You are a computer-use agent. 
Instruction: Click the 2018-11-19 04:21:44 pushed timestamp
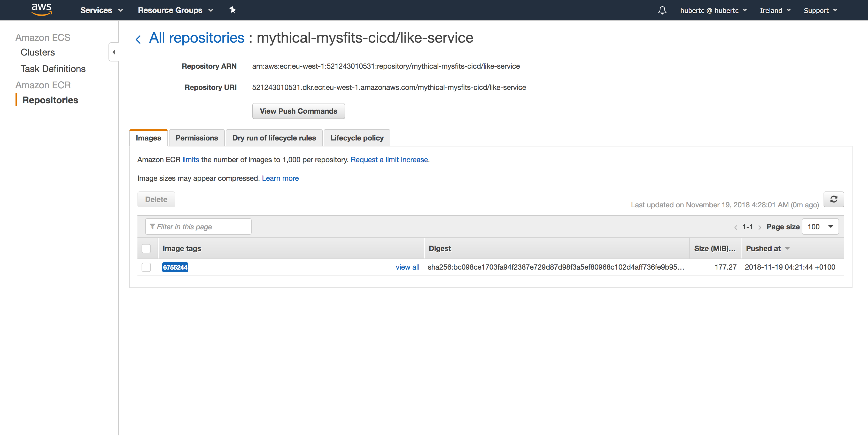click(x=790, y=267)
